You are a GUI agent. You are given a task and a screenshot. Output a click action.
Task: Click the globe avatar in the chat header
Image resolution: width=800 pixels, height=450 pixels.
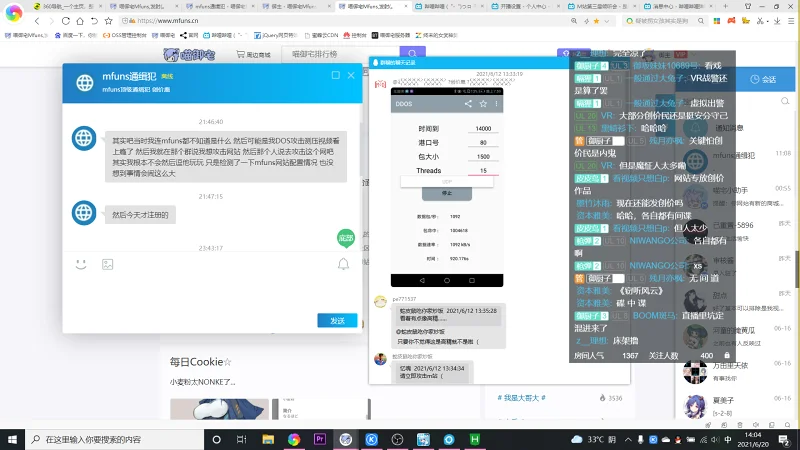pyautogui.click(x=85, y=82)
